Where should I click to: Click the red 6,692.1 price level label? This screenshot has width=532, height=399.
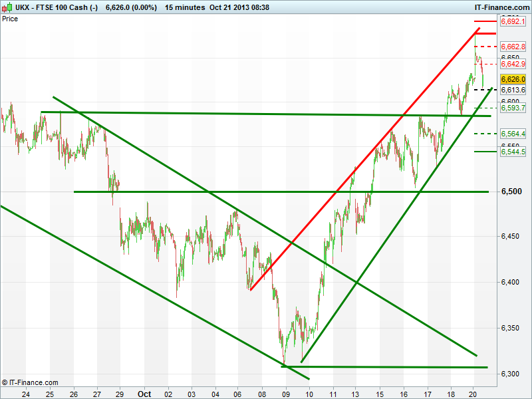coord(513,22)
